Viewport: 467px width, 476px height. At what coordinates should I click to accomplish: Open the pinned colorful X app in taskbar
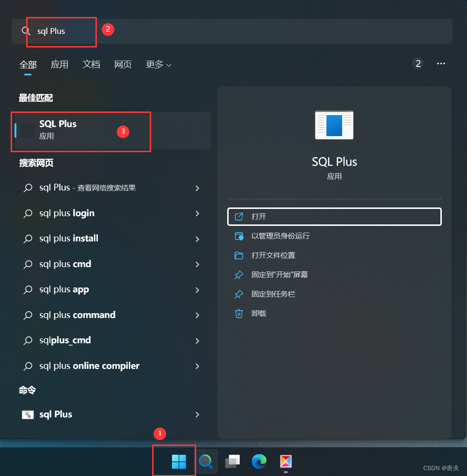tap(286, 461)
